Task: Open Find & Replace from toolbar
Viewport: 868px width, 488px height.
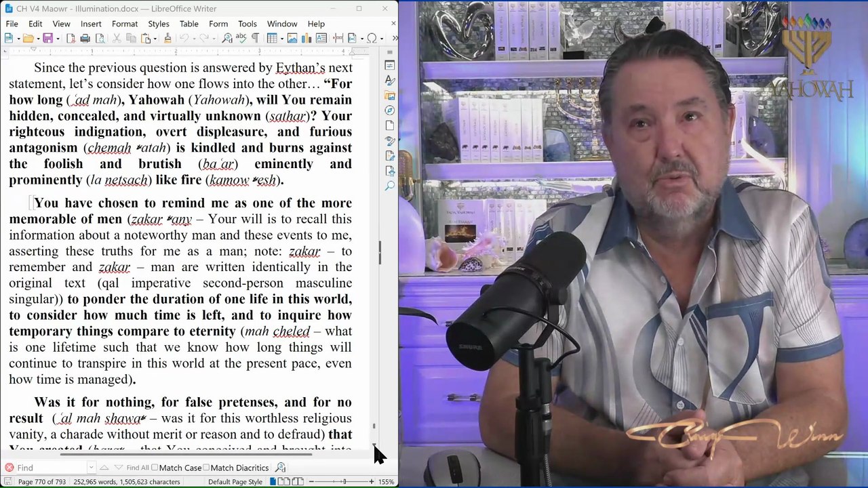Action: pos(227,38)
